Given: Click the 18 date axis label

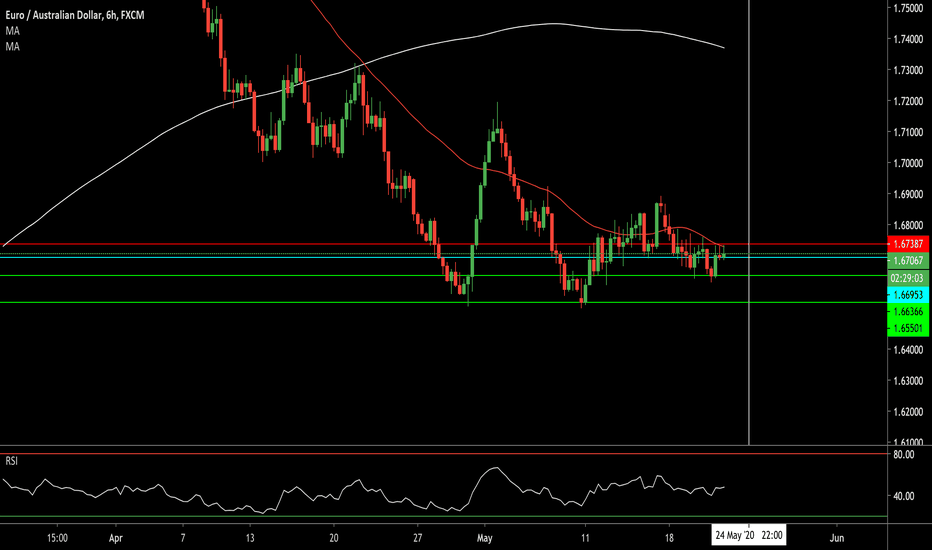Looking at the screenshot, I should (669, 538).
